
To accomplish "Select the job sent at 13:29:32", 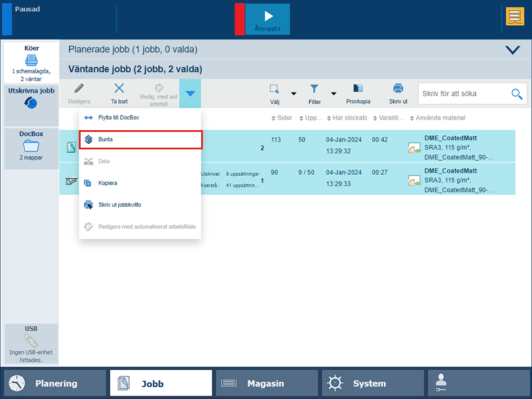I will [x=287, y=146].
